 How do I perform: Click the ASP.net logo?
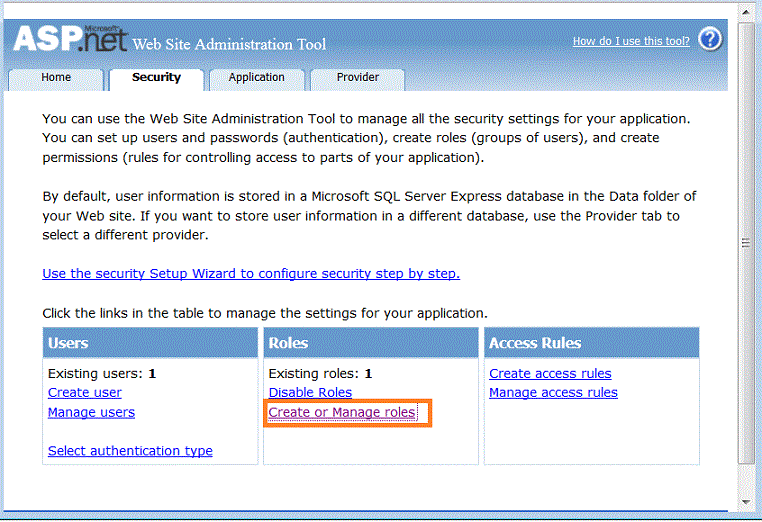(70, 39)
